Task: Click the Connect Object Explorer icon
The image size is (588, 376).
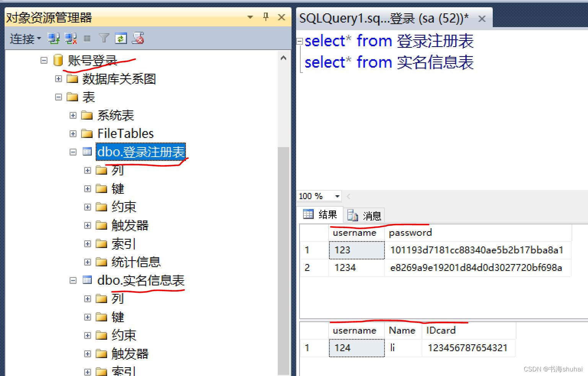Action: tap(54, 38)
